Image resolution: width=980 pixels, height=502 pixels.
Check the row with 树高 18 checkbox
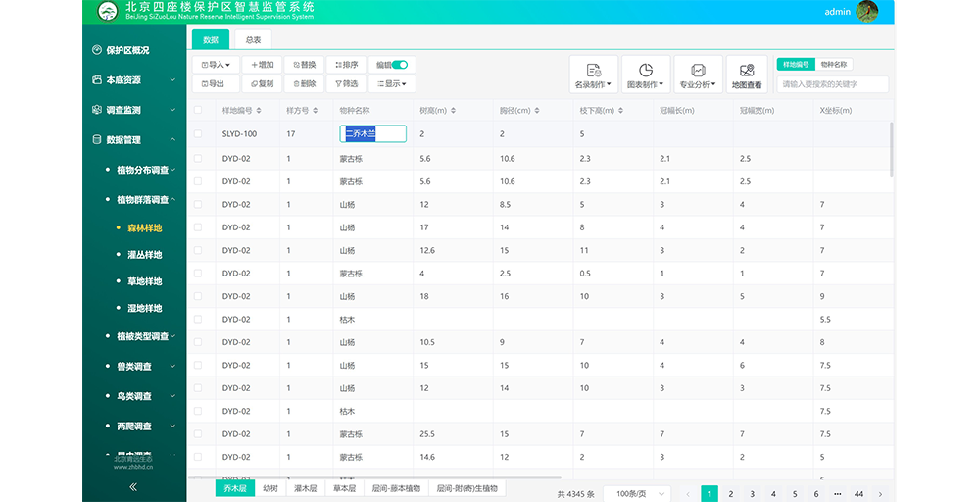tap(198, 296)
